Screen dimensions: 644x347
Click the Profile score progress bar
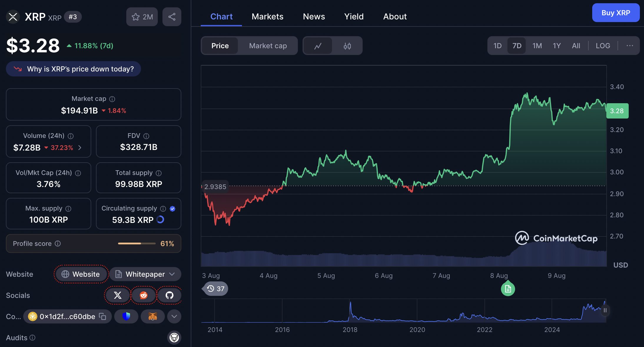pos(137,243)
